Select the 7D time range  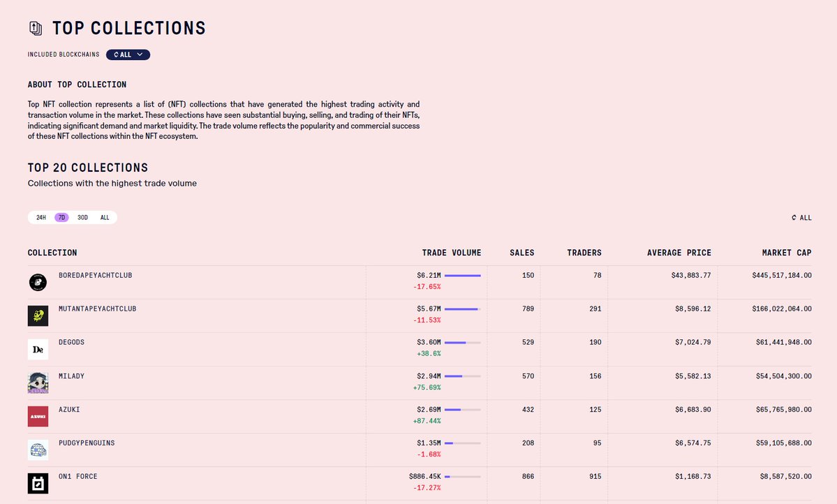point(61,217)
